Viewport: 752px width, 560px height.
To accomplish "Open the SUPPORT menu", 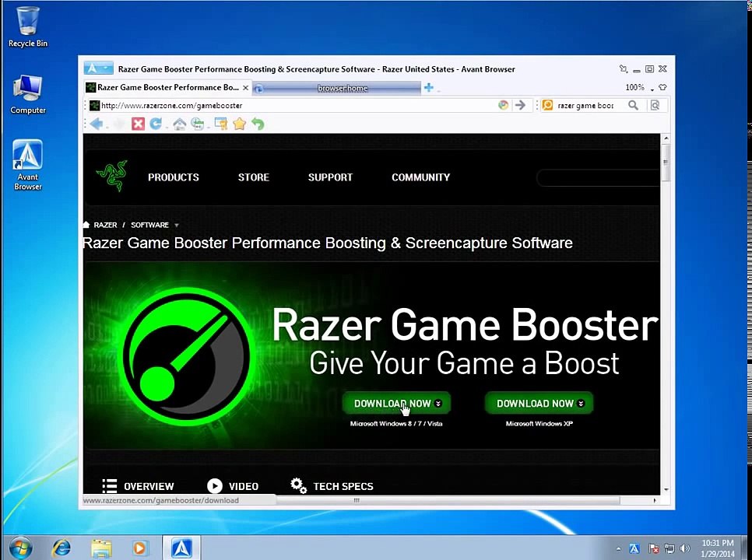I will point(330,177).
